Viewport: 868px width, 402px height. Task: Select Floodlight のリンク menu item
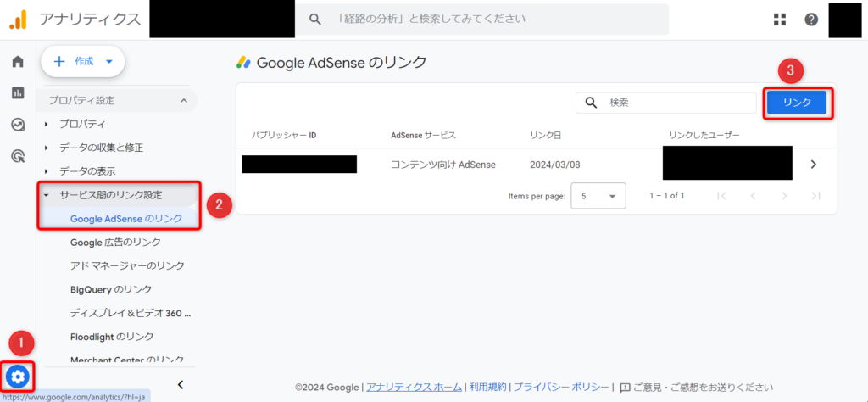click(x=113, y=337)
